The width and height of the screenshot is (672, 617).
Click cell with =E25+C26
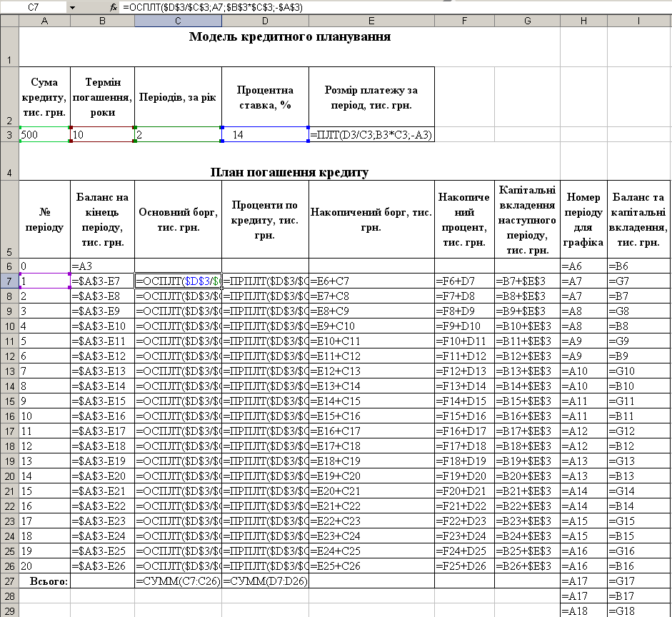(371, 566)
